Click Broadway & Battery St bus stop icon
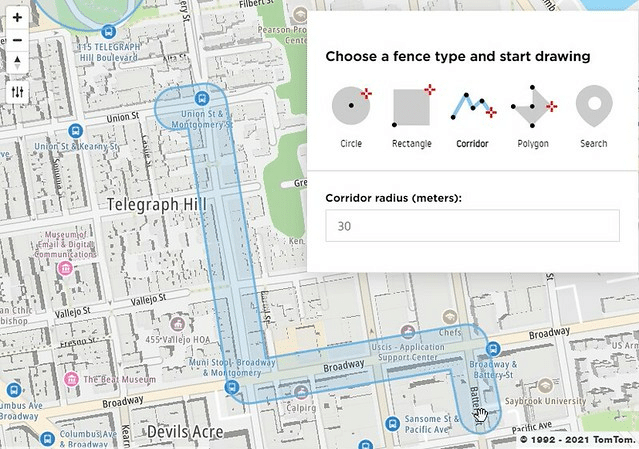The width and height of the screenshot is (639, 449). (x=491, y=348)
